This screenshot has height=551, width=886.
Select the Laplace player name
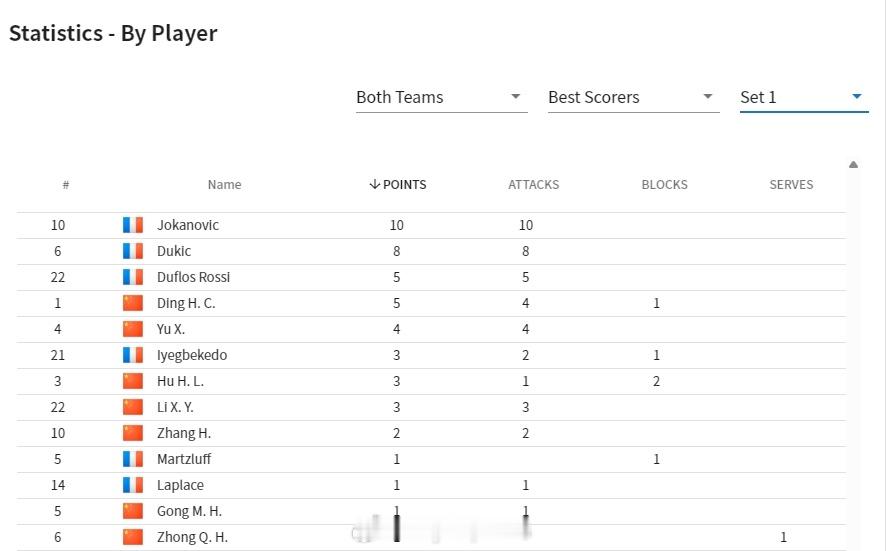(x=180, y=485)
